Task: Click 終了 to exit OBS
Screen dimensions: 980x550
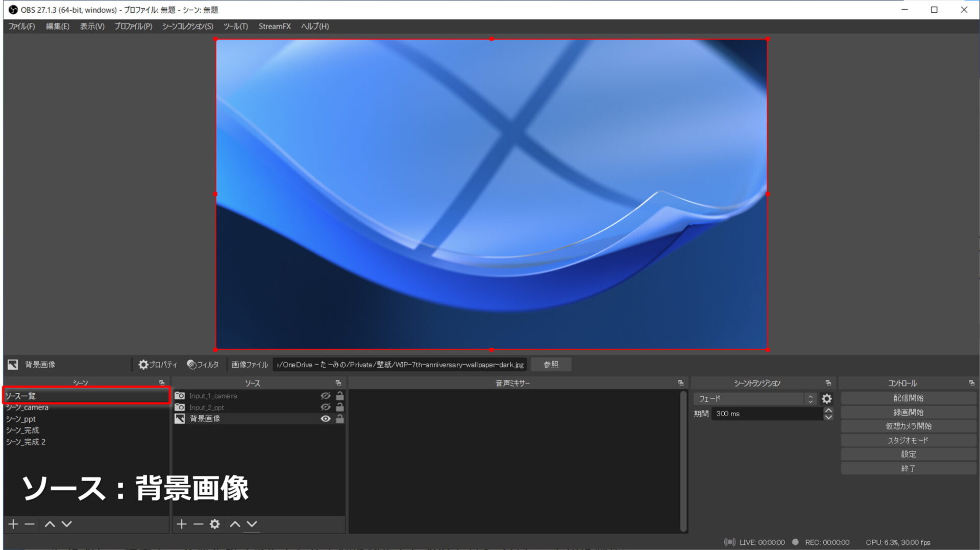Action: point(908,468)
